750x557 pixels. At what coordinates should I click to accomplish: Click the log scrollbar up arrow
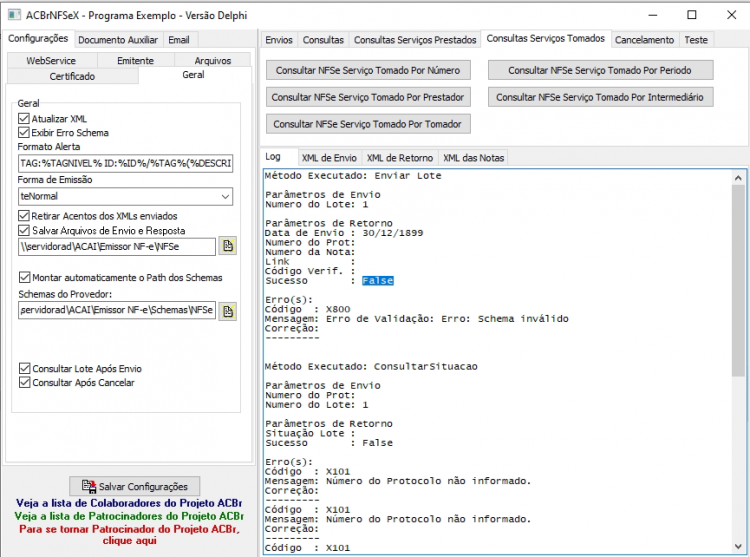[738, 178]
